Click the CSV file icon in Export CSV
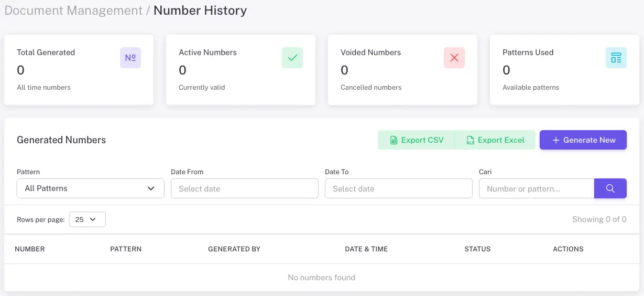 [394, 140]
